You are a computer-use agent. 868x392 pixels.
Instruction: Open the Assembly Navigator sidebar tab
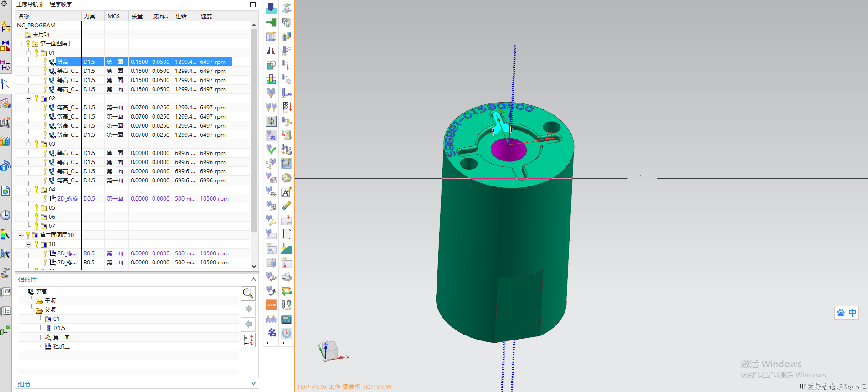coord(5,27)
